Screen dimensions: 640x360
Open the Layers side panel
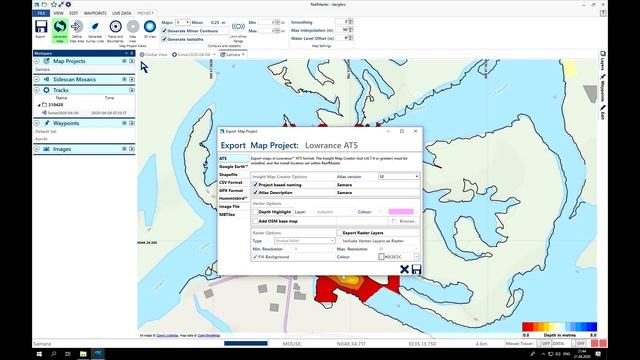tap(602, 60)
